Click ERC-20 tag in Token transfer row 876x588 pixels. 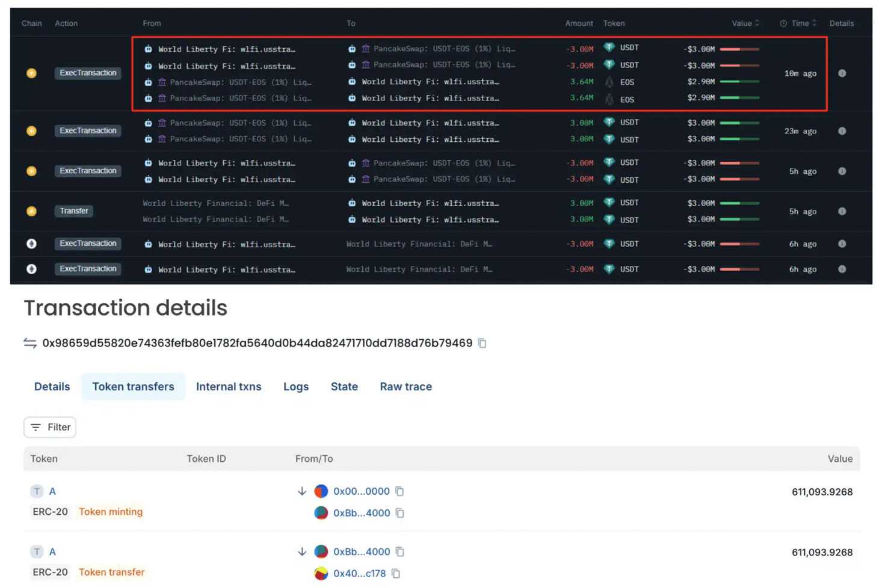coord(50,572)
